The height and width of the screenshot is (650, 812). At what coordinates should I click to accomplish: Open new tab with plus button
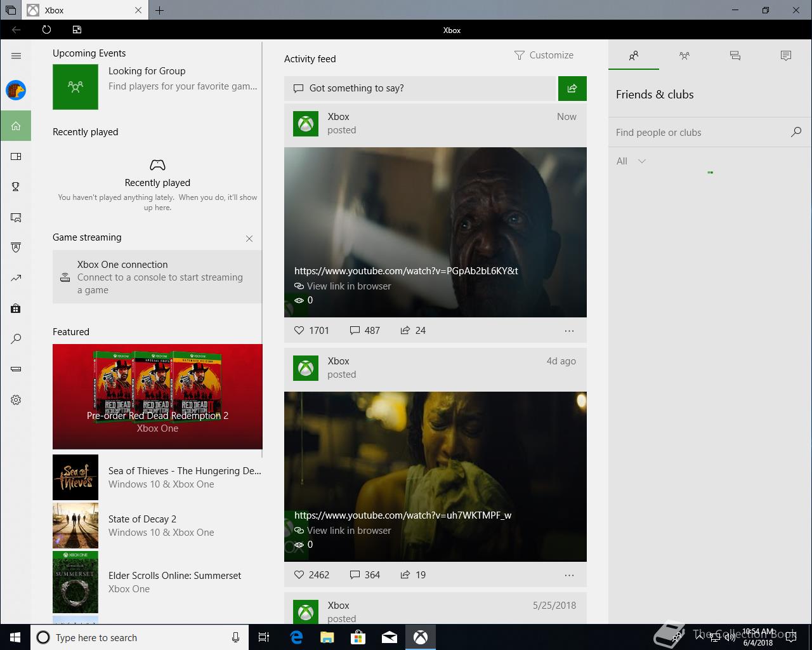tap(159, 10)
